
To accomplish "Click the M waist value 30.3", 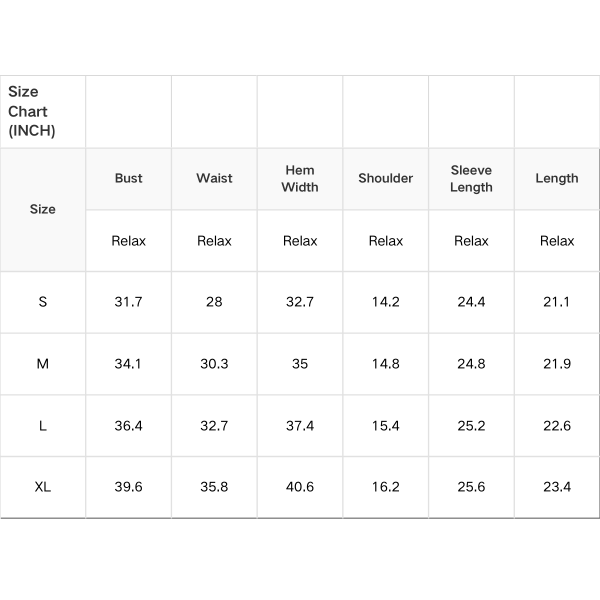I will [x=214, y=364].
